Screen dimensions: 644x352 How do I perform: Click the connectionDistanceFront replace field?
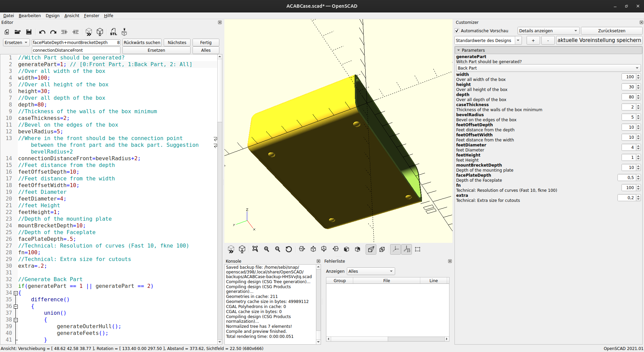tap(76, 50)
